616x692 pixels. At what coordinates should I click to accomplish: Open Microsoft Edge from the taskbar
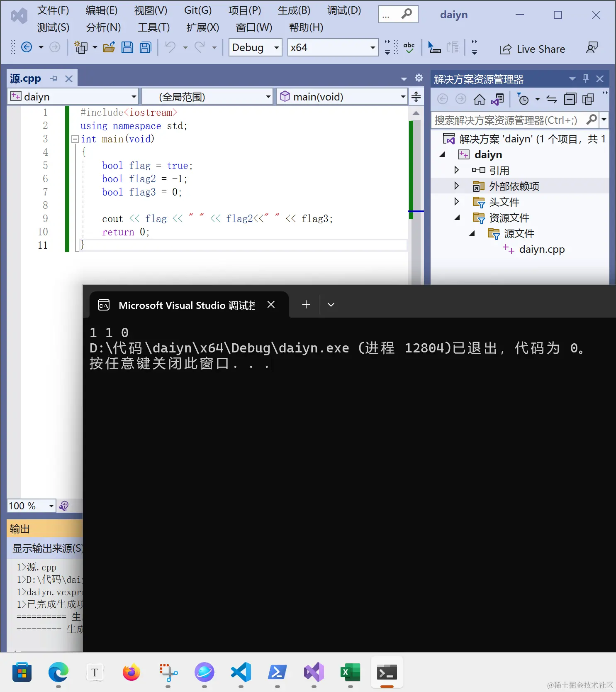click(58, 672)
